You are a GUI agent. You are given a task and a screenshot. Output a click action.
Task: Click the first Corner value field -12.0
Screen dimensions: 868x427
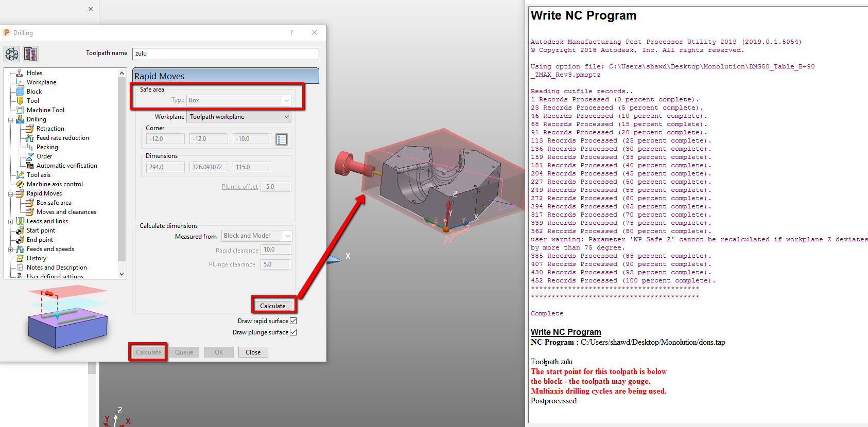(165, 139)
